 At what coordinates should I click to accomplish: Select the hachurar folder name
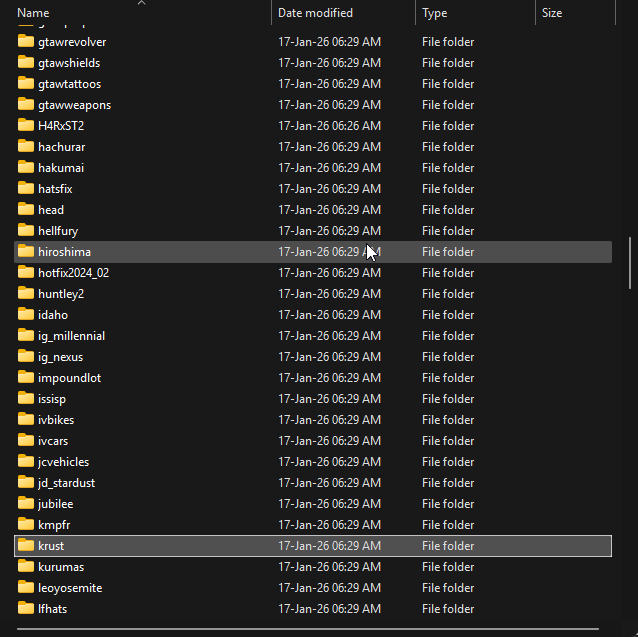coord(61,147)
